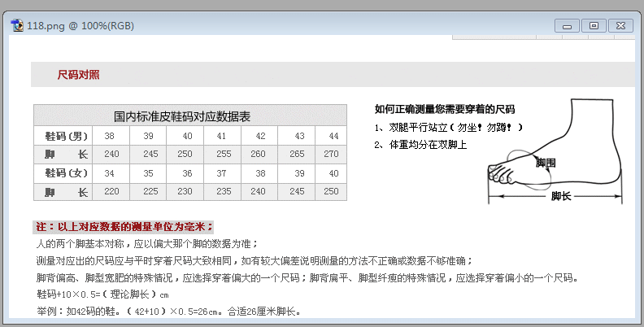Click the 鞋码(男) row label
This screenshot has height=327, width=644.
pos(66,136)
